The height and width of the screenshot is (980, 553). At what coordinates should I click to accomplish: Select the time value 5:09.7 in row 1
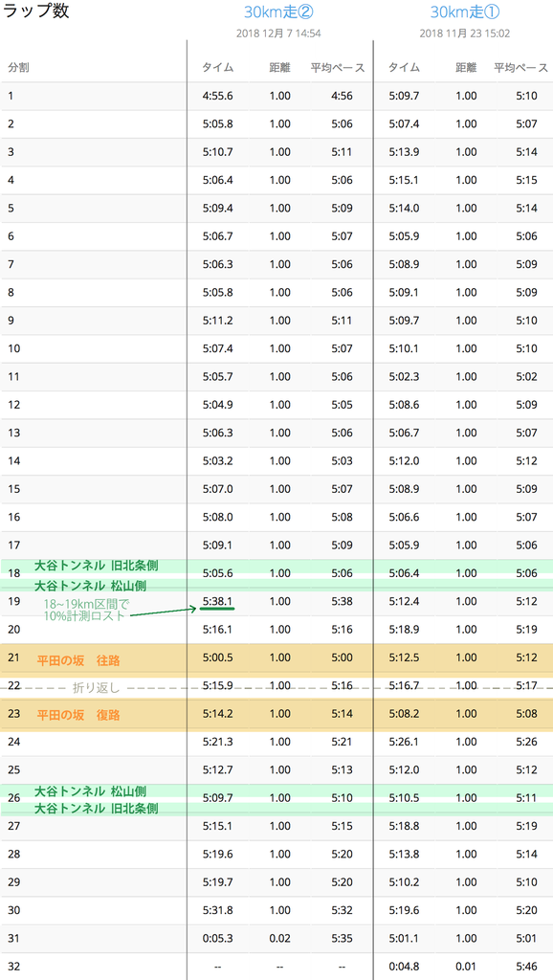click(x=404, y=97)
